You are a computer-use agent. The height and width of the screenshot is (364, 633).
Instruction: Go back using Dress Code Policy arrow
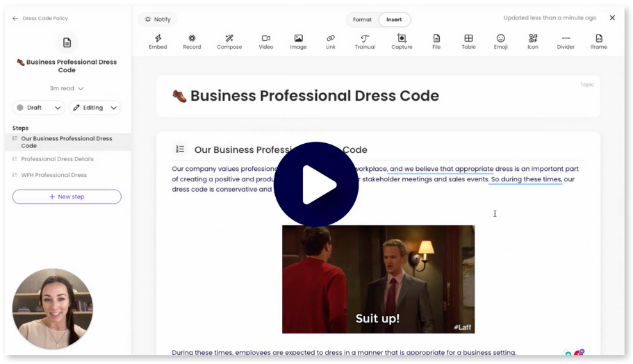(x=15, y=19)
